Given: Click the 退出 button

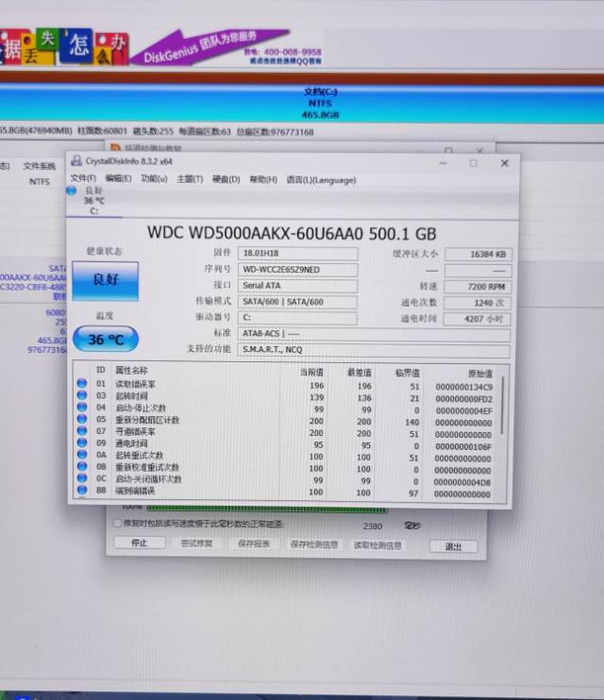Looking at the screenshot, I should tap(453, 546).
